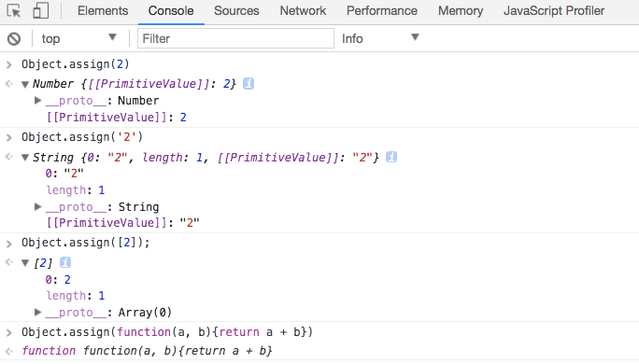The width and height of the screenshot is (639, 364).
Task: Switch to the Network tab
Action: point(303,10)
